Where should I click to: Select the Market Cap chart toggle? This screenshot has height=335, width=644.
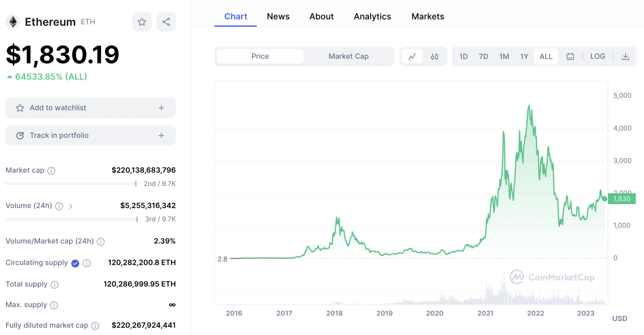pyautogui.click(x=348, y=56)
